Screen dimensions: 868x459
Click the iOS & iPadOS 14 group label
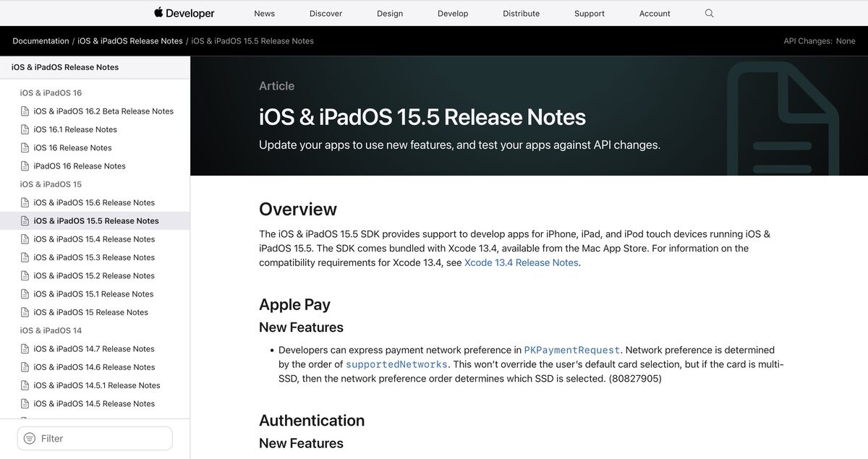pos(51,331)
